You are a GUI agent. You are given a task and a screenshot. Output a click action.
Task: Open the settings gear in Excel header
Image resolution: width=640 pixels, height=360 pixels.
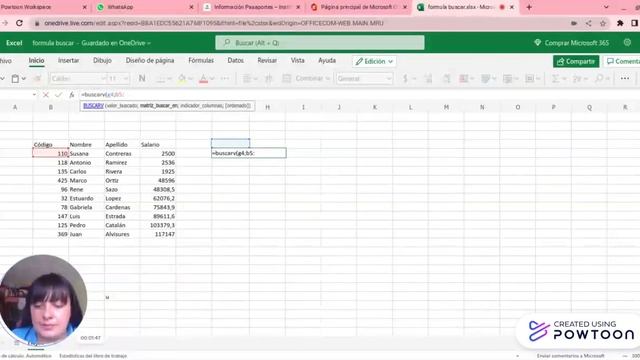tap(627, 42)
